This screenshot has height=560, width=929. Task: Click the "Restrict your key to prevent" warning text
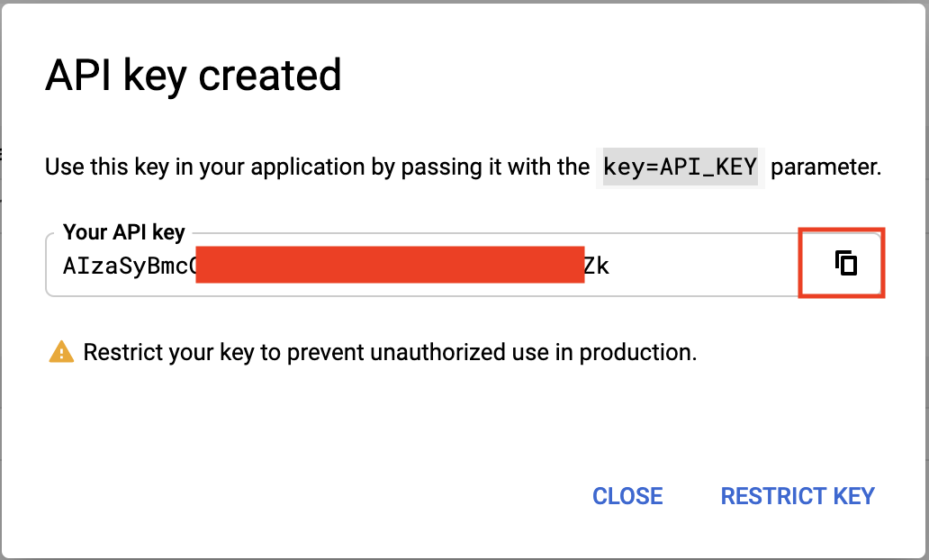(223, 353)
